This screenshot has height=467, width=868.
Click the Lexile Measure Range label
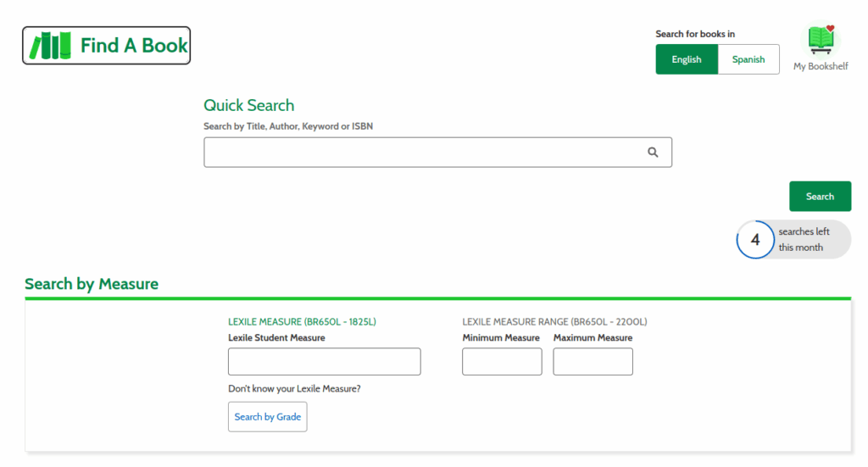click(x=554, y=322)
